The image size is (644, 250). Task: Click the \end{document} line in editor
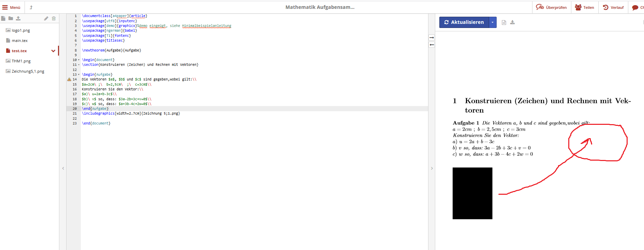pyautogui.click(x=96, y=123)
